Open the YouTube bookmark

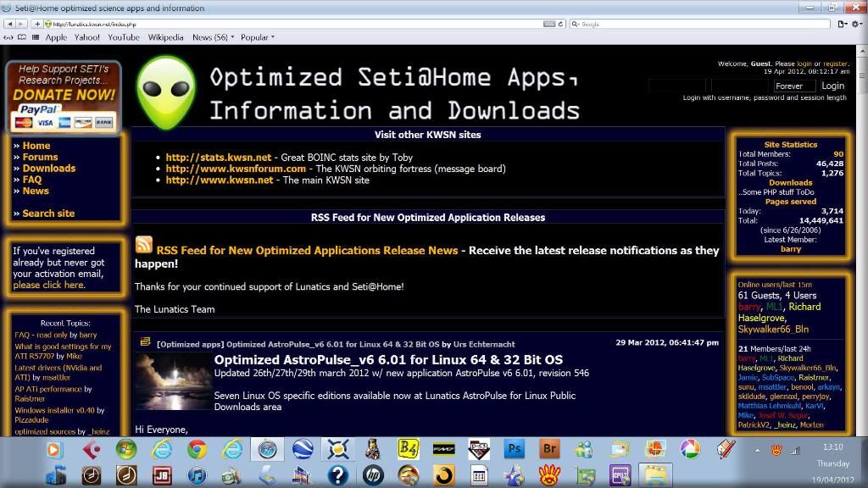click(124, 37)
